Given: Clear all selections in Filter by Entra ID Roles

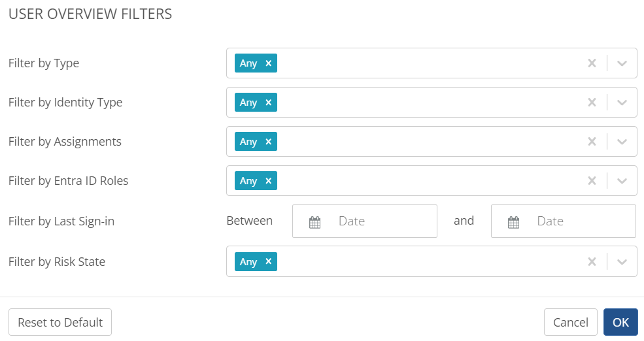Looking at the screenshot, I should tap(592, 180).
